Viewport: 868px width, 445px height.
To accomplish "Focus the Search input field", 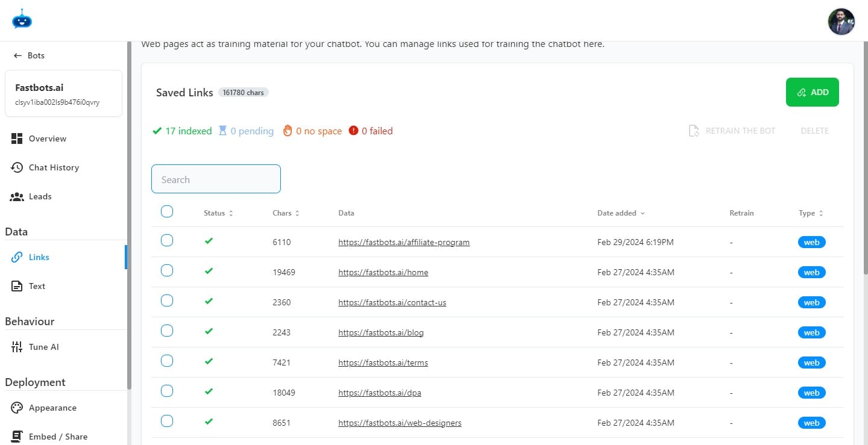I will 216,179.
